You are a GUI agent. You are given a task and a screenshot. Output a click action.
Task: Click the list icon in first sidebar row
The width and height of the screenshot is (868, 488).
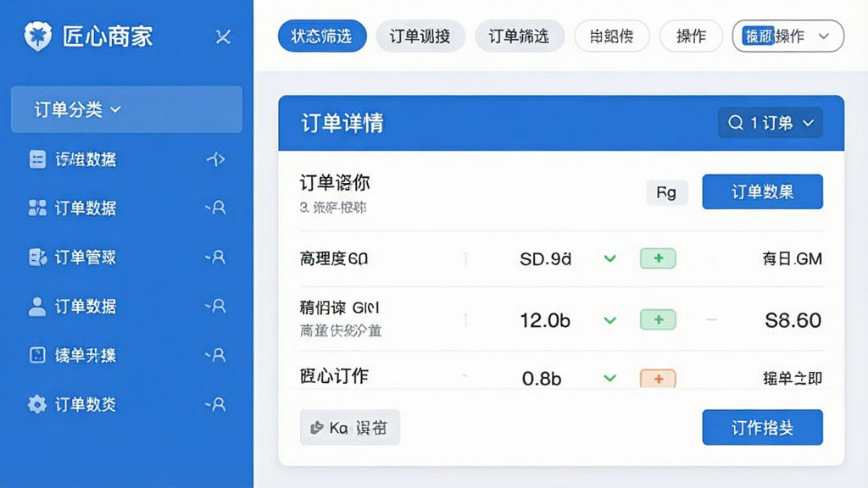(x=37, y=159)
